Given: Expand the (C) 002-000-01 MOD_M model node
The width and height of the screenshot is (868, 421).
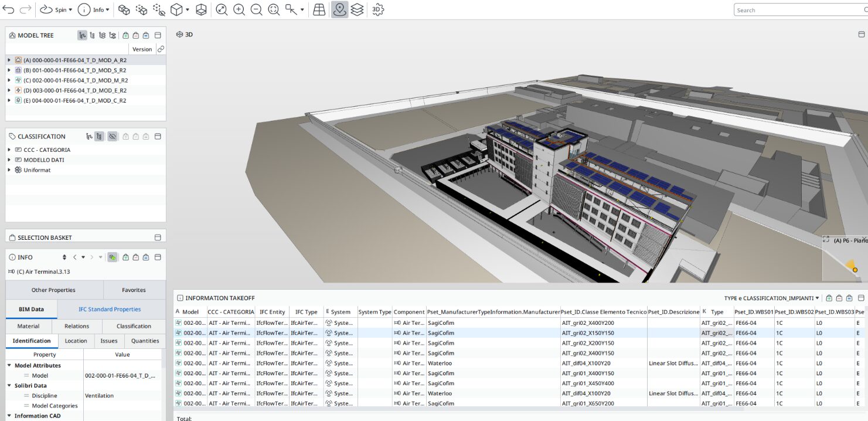Looking at the screenshot, I should (9, 80).
